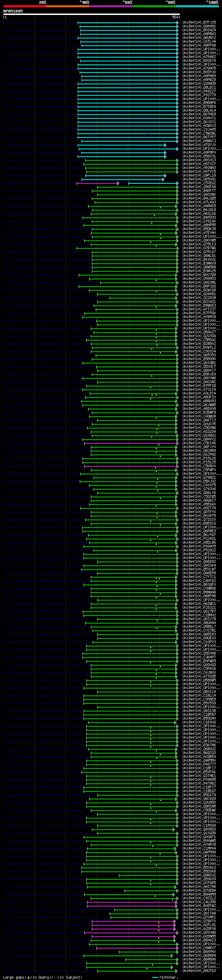Open hit UniRef100_Q9NIU2
This screenshot has width=222, height=980.
point(199,875)
